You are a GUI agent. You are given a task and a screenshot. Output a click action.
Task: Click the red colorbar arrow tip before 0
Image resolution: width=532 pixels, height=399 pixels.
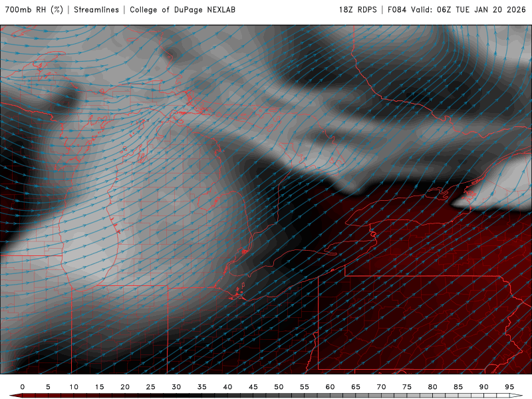click(15, 396)
